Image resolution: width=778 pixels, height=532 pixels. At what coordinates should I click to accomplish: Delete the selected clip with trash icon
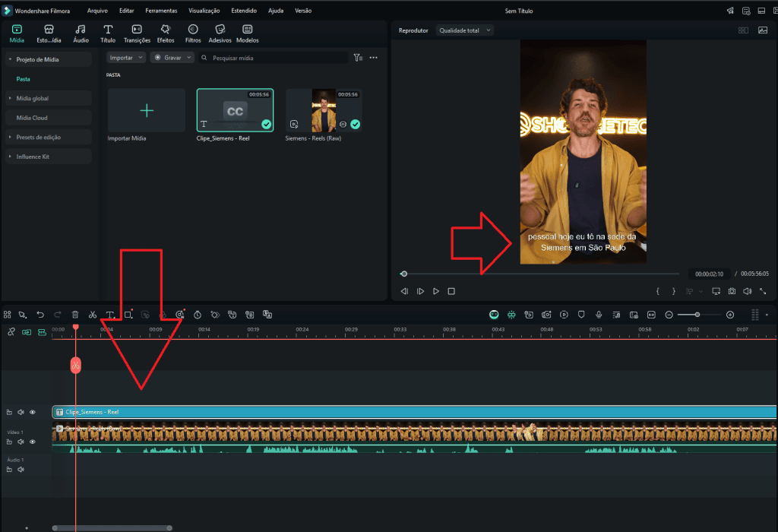(x=75, y=315)
